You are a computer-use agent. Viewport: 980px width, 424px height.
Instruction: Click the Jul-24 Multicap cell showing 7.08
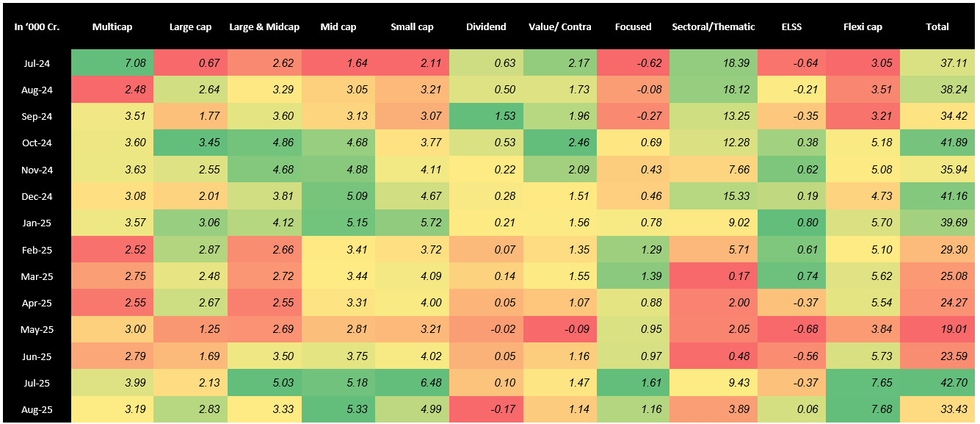point(112,63)
